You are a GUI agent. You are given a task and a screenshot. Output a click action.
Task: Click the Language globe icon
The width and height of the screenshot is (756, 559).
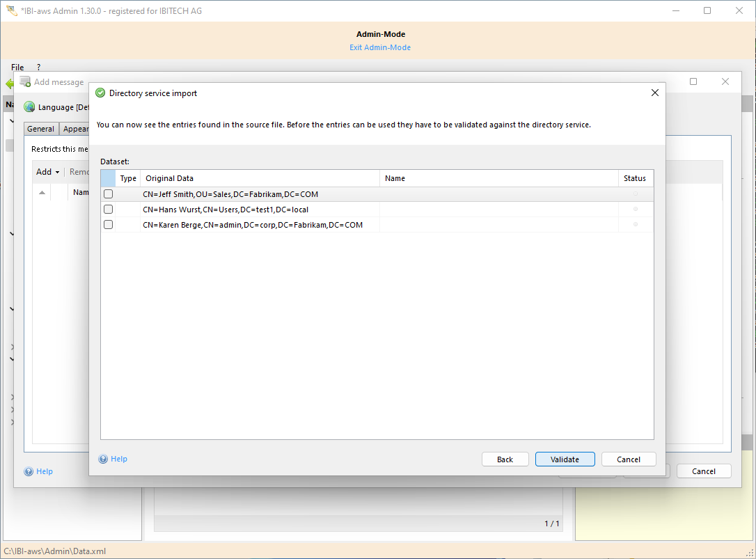pyautogui.click(x=29, y=107)
